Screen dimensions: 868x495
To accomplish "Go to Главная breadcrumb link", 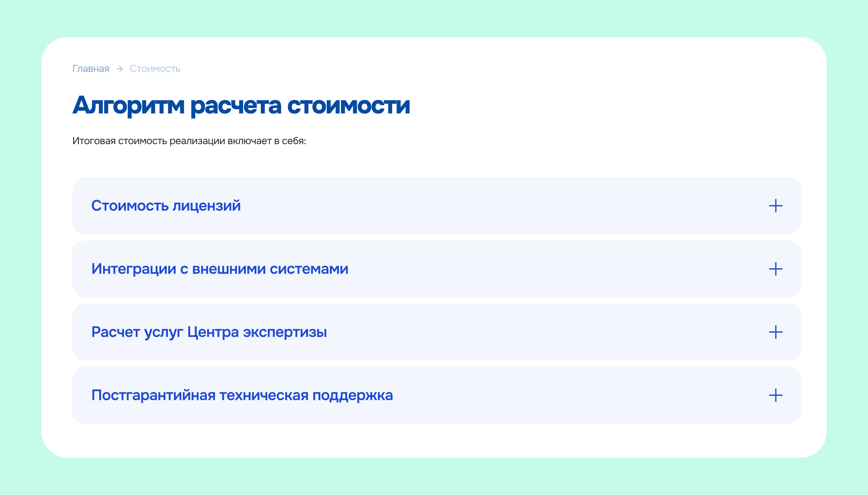I will (x=91, y=69).
